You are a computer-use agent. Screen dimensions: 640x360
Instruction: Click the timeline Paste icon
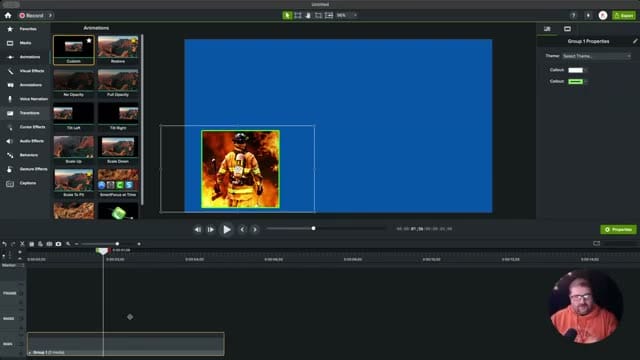(x=40, y=244)
